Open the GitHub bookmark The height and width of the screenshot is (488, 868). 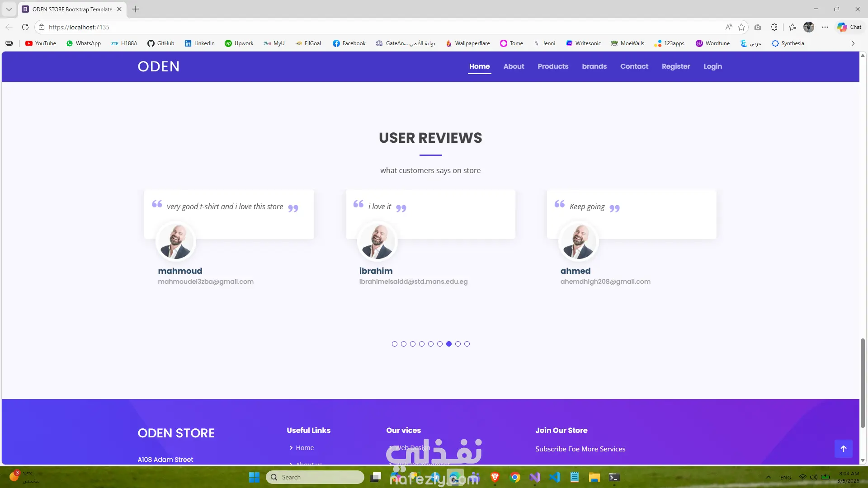click(161, 43)
